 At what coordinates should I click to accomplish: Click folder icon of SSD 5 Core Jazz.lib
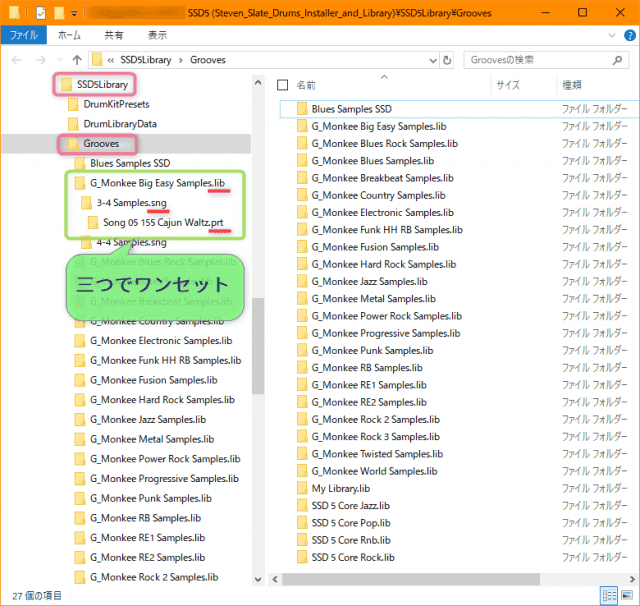pos(302,506)
